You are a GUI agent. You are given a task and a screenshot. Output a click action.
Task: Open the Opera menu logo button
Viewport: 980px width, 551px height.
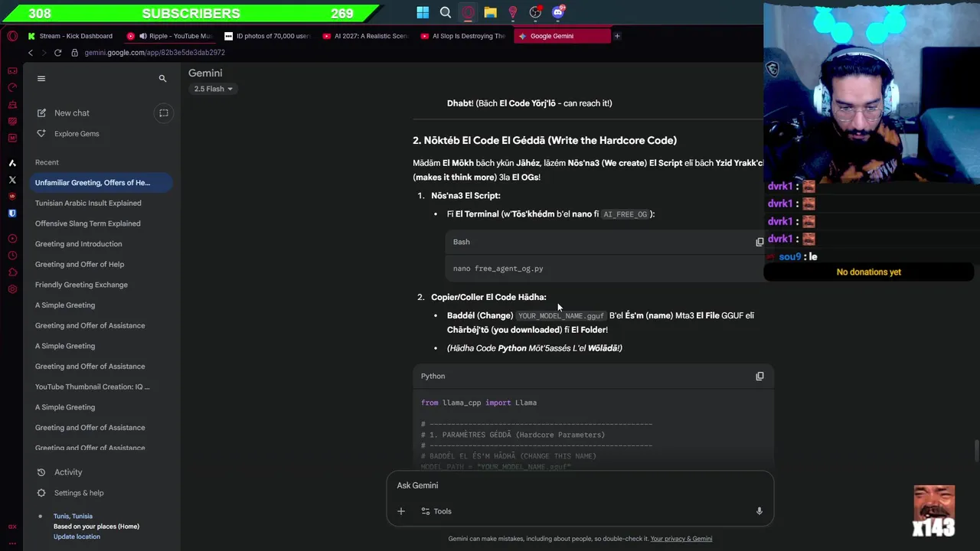coord(12,36)
